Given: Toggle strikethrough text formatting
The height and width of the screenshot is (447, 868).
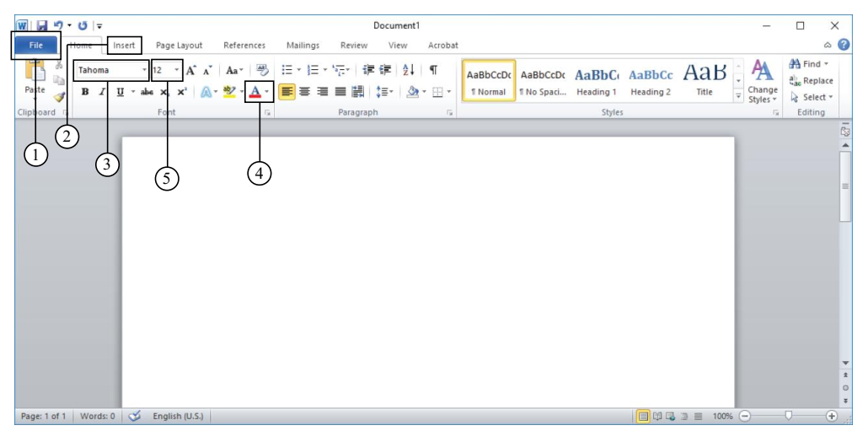Looking at the screenshot, I should tap(147, 92).
